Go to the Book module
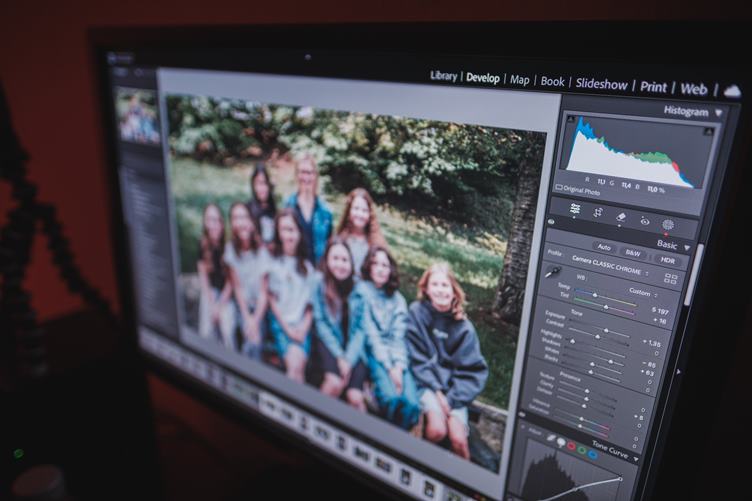752x501 pixels. (x=552, y=82)
